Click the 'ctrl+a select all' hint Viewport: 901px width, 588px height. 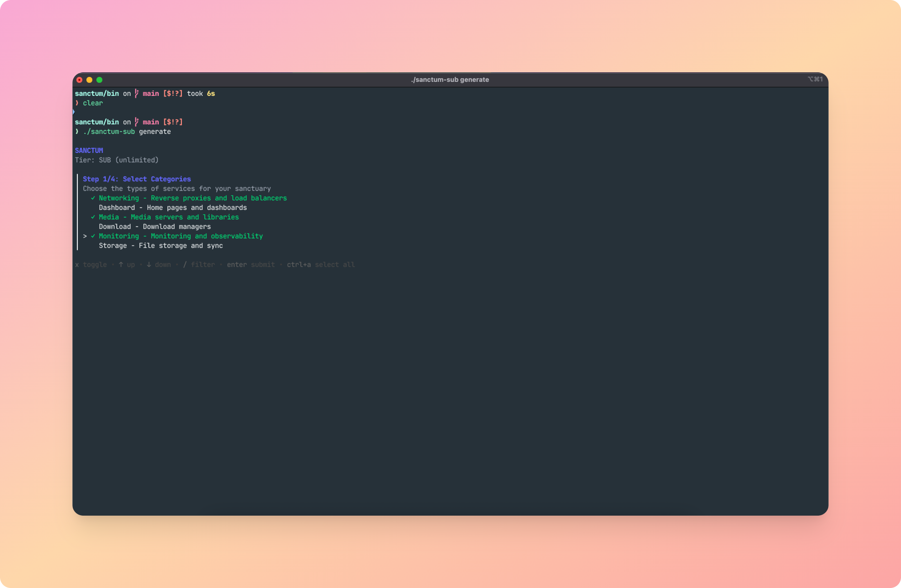321,265
